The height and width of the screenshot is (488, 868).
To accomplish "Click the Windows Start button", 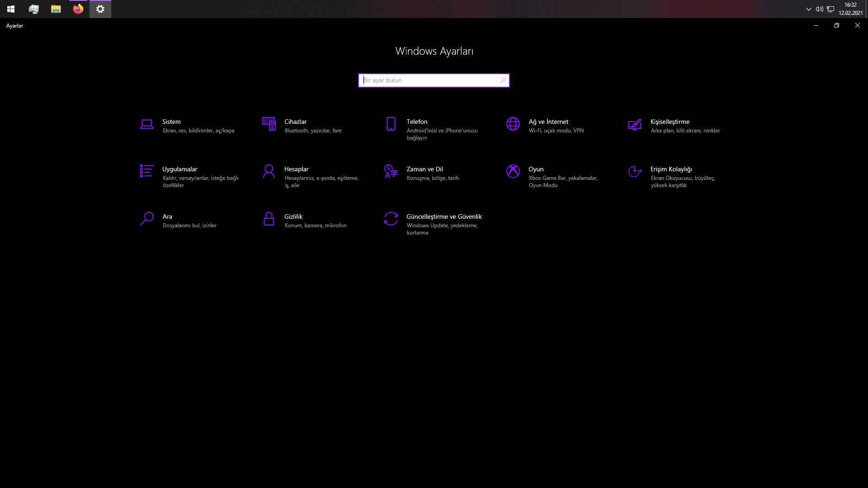I will pos(11,9).
